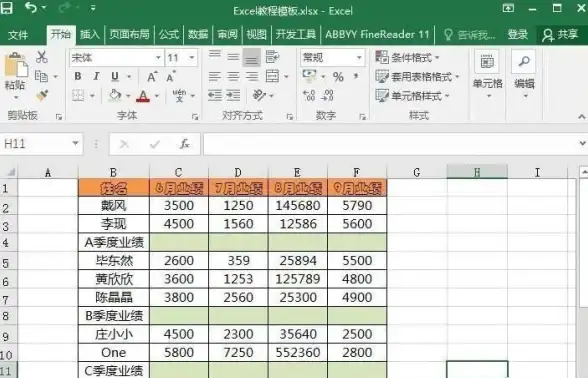Open the 常规 number format dropdown
The image size is (588, 378).
click(359, 58)
